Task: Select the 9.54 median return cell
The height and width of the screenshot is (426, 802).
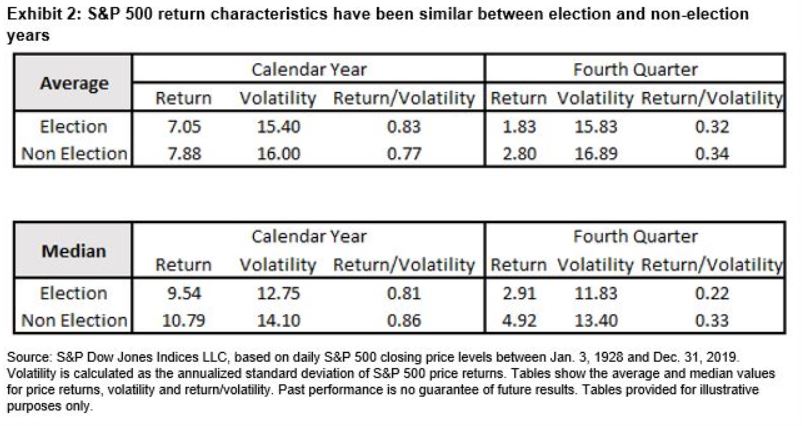Action: [183, 294]
